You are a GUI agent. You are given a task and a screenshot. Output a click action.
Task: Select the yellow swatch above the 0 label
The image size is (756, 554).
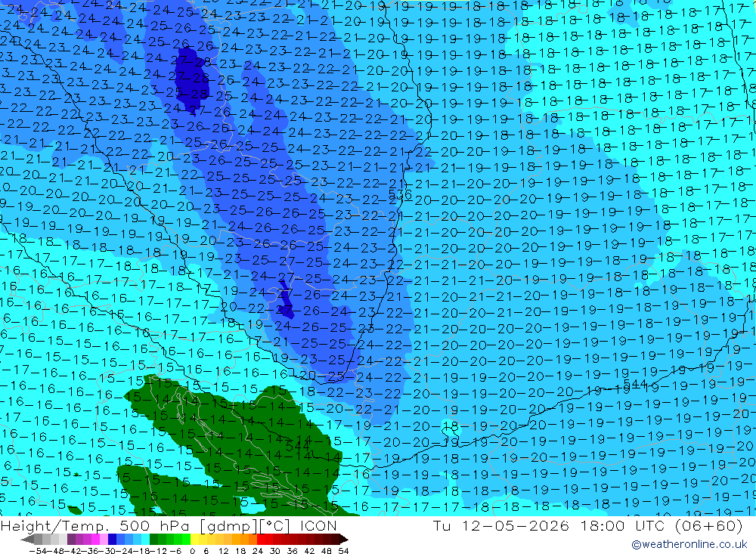[x=195, y=539]
